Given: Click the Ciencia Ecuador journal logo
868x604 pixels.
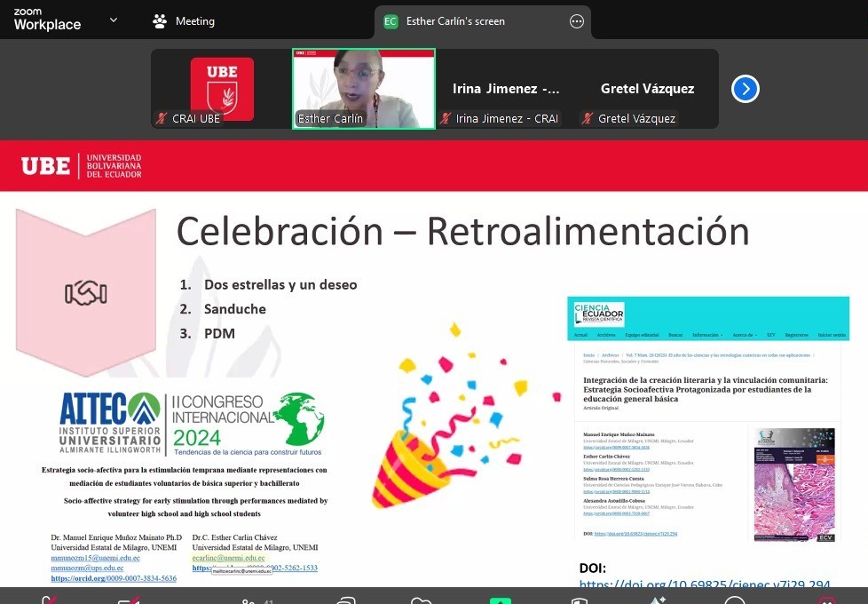Looking at the screenshot, I should pos(598,314).
